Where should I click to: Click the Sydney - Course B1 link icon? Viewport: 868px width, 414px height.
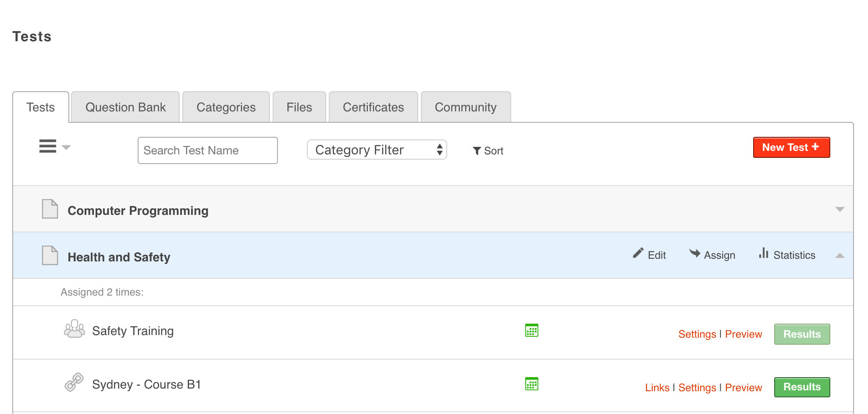74,382
